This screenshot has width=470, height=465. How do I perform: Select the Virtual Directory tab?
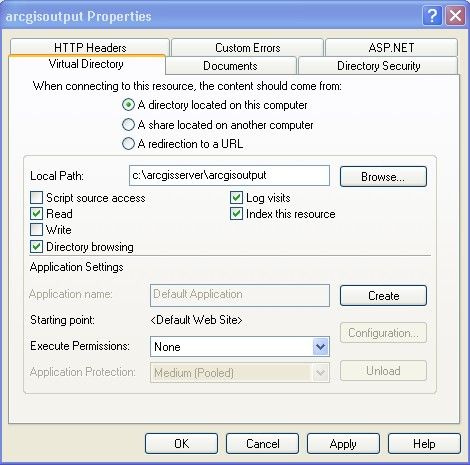coord(86,64)
